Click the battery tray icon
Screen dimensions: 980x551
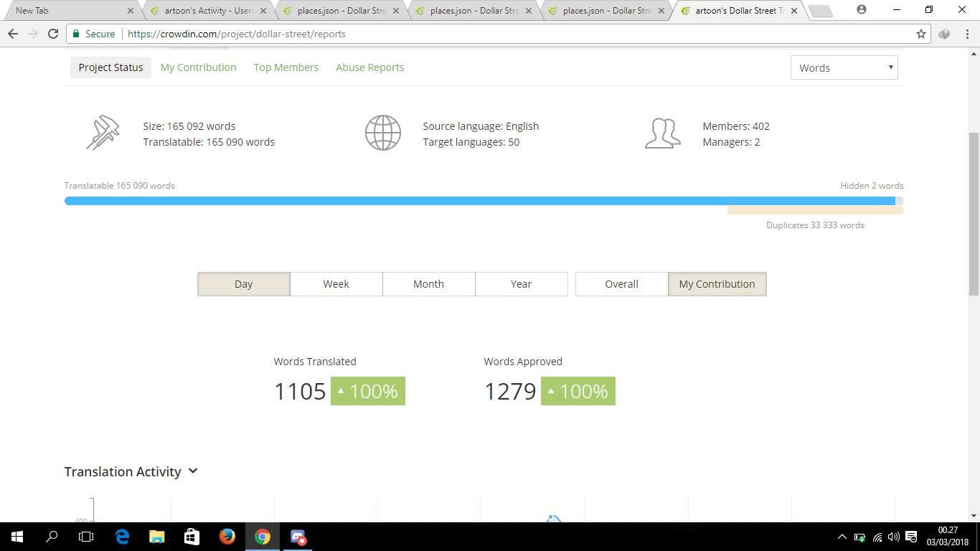coord(859,537)
